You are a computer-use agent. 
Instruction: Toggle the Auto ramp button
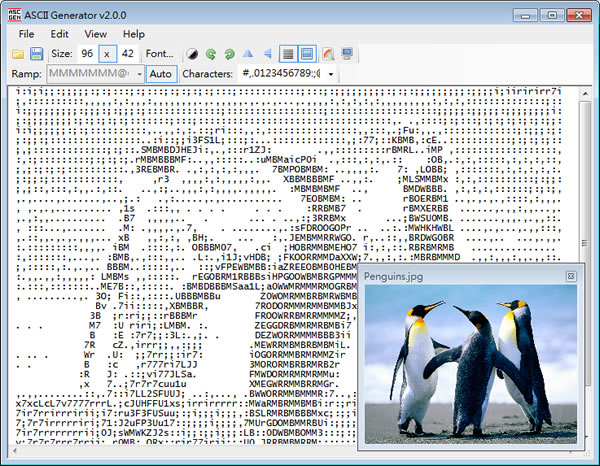click(160, 74)
